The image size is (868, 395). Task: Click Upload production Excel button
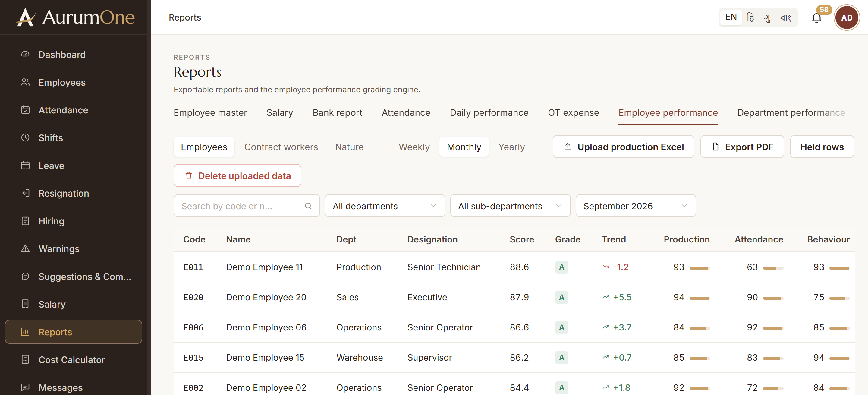pyautogui.click(x=623, y=147)
